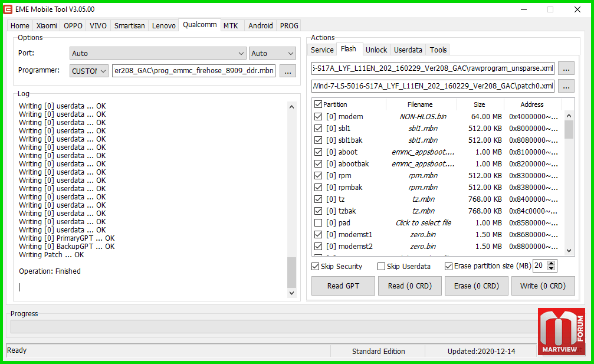Open the Unlock actions tab
Screen dimensions: 594x364
(x=376, y=50)
